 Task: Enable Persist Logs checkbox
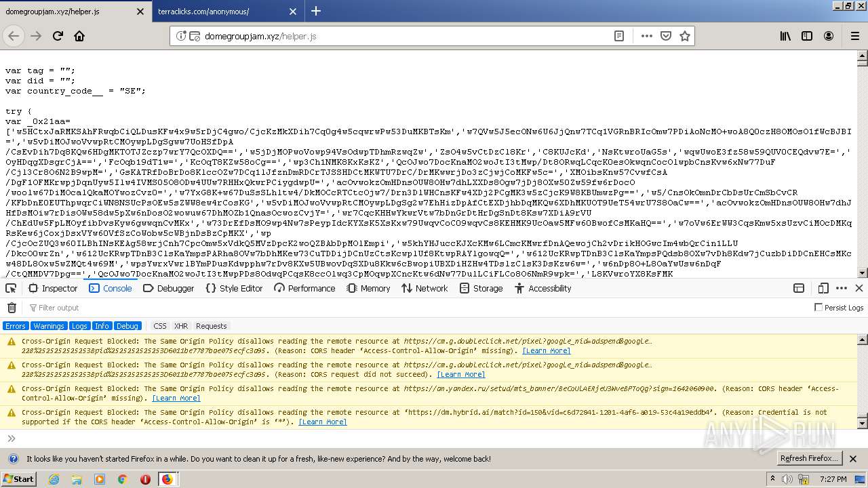[x=818, y=308]
